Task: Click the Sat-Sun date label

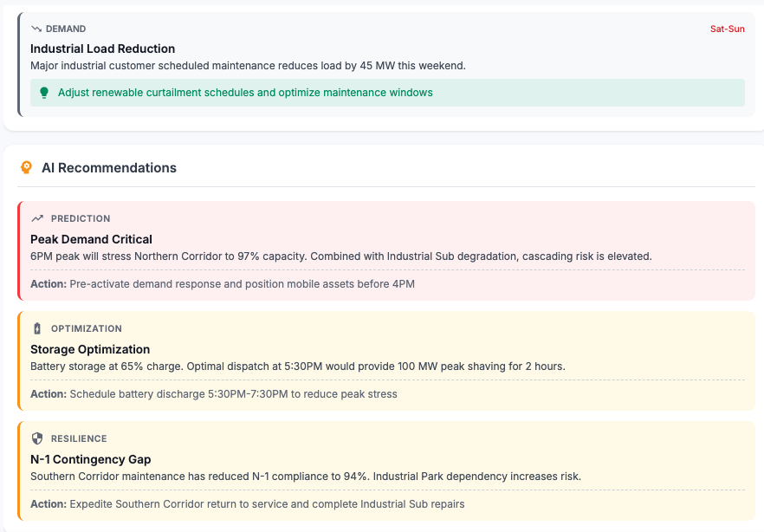Action: tap(727, 29)
